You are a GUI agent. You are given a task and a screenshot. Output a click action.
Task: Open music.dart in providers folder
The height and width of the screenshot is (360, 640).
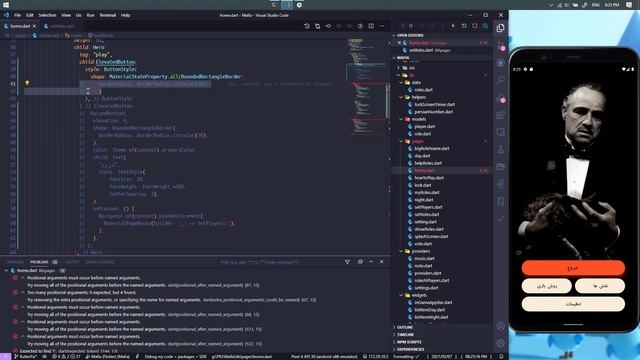[424, 258]
